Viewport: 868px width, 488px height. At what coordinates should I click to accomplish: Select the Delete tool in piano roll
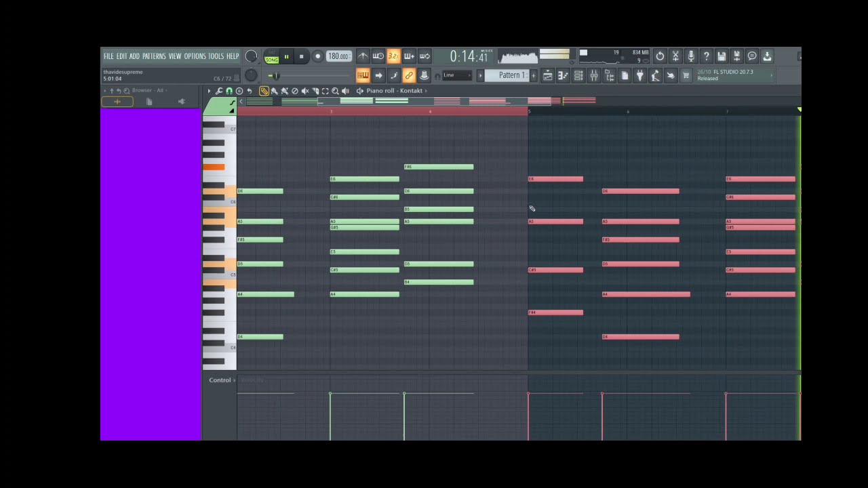[x=295, y=91]
